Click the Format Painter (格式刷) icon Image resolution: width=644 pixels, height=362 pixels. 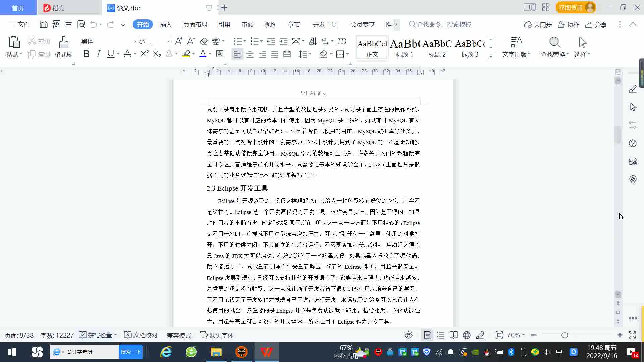pyautogui.click(x=63, y=47)
